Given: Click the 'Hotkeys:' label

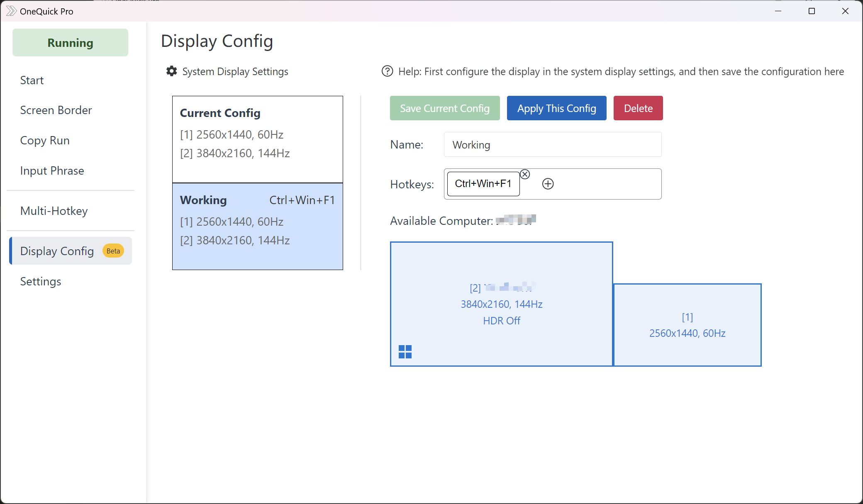Looking at the screenshot, I should pos(412,185).
